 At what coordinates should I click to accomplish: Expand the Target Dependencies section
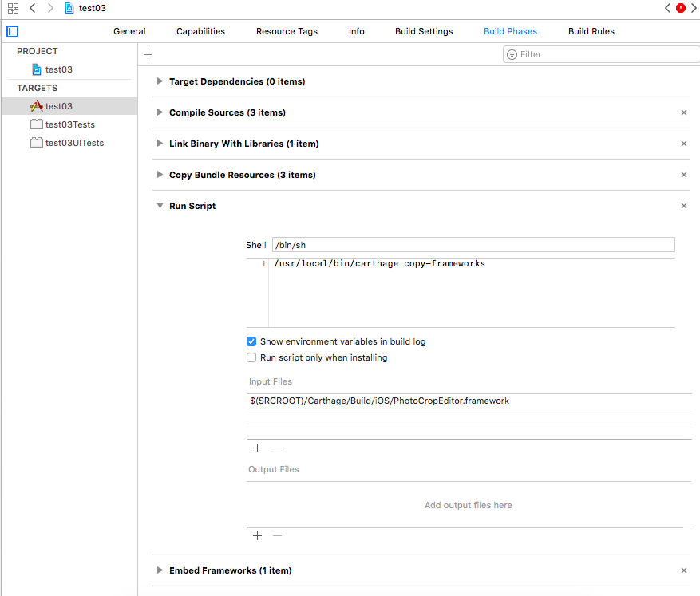160,81
